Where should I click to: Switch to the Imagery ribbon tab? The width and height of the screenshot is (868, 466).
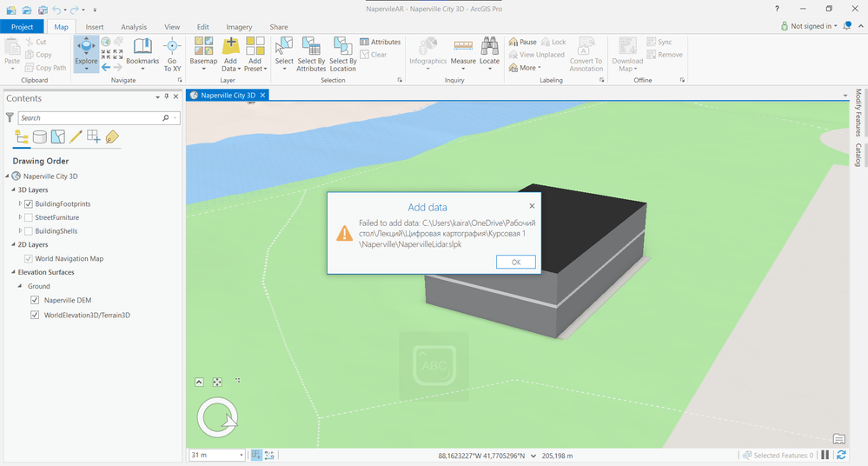pos(239,27)
